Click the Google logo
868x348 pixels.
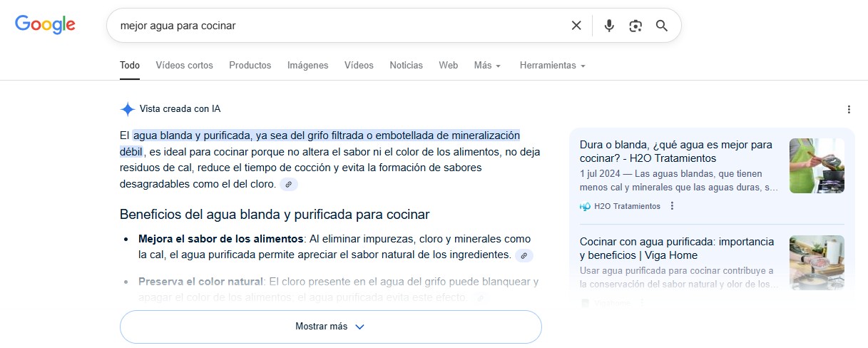(45, 25)
